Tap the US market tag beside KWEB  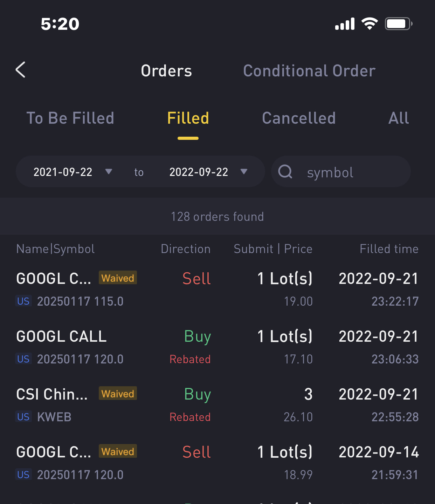[x=23, y=417]
